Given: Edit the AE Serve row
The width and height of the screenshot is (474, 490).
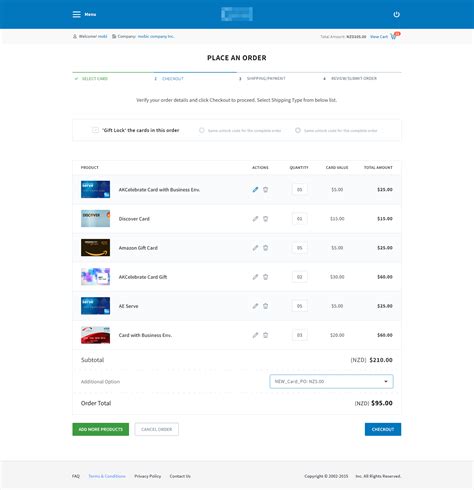Looking at the screenshot, I should click(255, 306).
